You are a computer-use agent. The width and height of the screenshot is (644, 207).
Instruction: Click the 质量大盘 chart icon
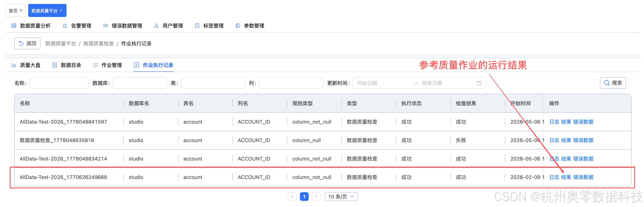coord(14,65)
